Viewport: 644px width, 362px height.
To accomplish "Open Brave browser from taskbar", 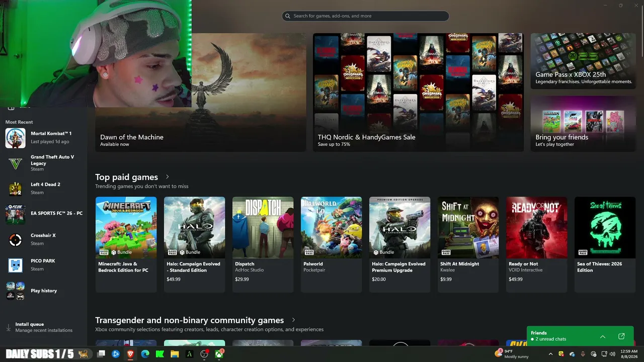I will pyautogui.click(x=130, y=354).
